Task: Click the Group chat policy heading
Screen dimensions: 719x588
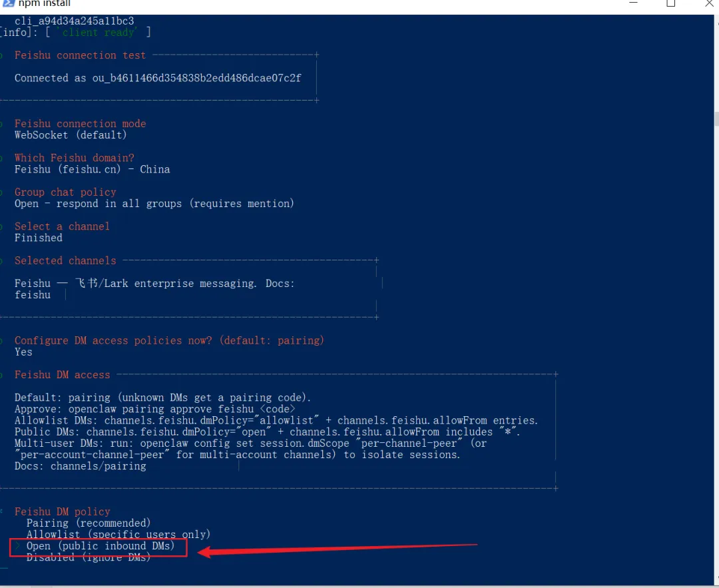Action: point(65,192)
